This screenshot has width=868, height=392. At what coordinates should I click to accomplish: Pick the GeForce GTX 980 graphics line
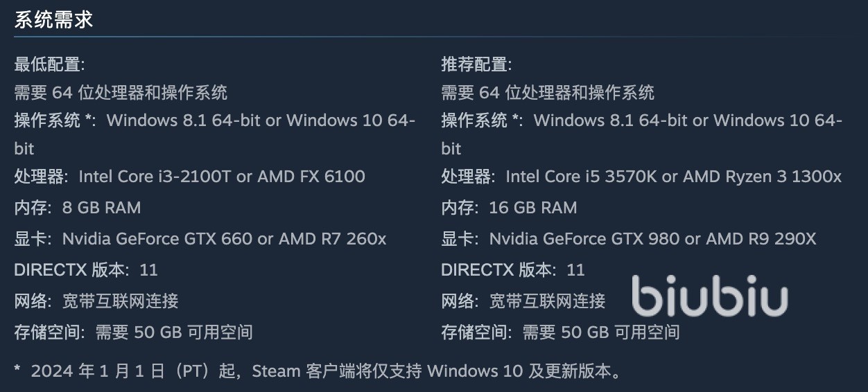point(629,239)
